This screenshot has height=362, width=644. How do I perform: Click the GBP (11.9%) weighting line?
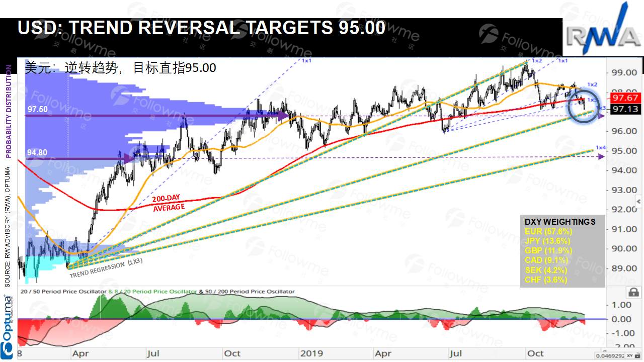click(548, 250)
